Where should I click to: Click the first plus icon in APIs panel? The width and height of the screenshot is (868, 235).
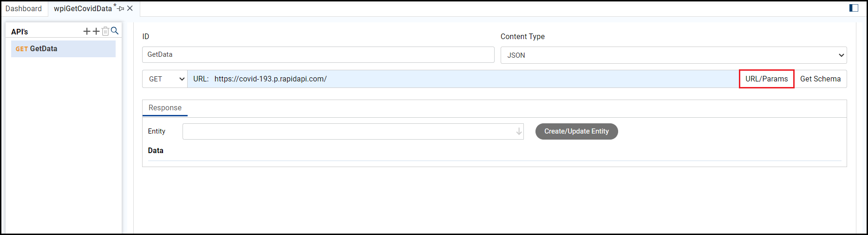[87, 31]
